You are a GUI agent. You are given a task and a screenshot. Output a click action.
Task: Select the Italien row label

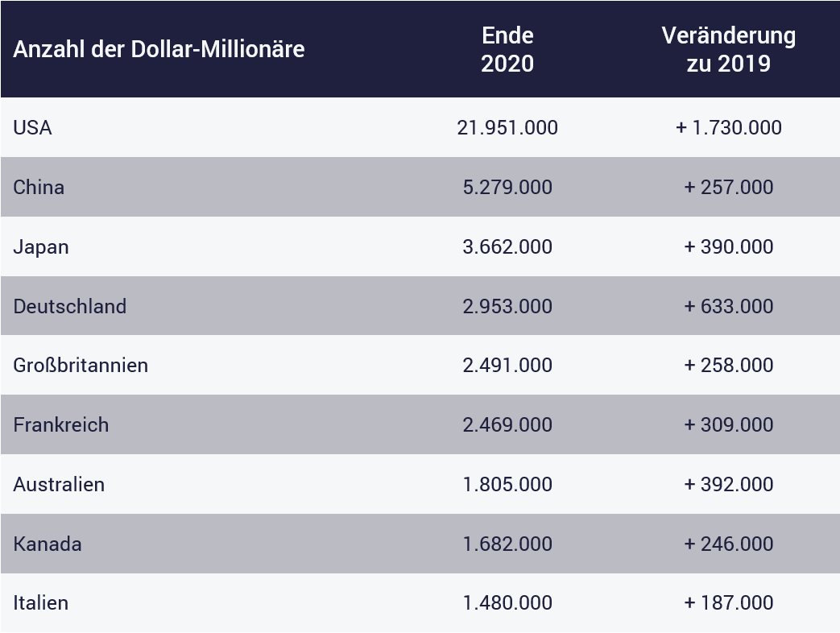point(41,602)
